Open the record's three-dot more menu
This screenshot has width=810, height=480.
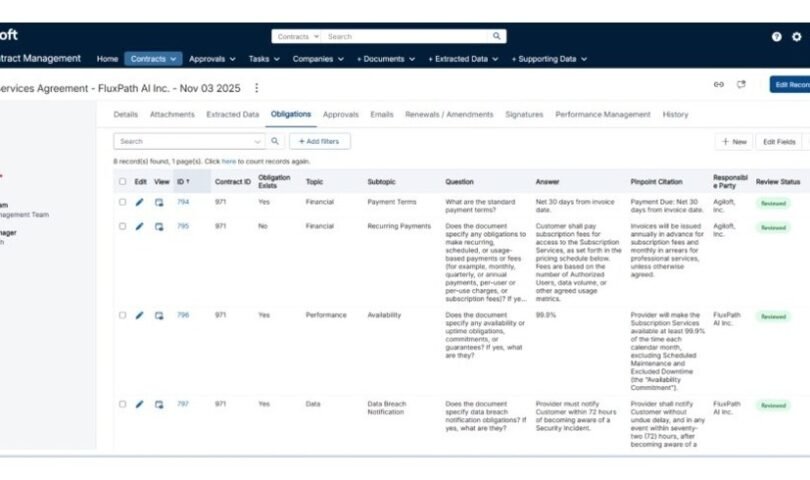[x=257, y=88]
